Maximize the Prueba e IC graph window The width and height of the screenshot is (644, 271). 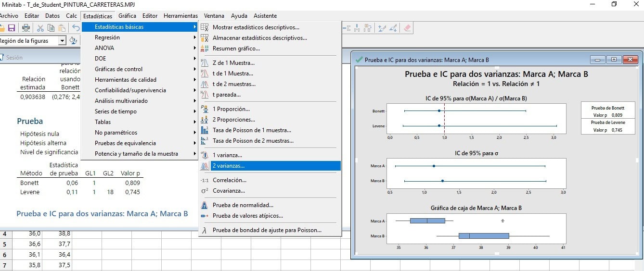614,60
